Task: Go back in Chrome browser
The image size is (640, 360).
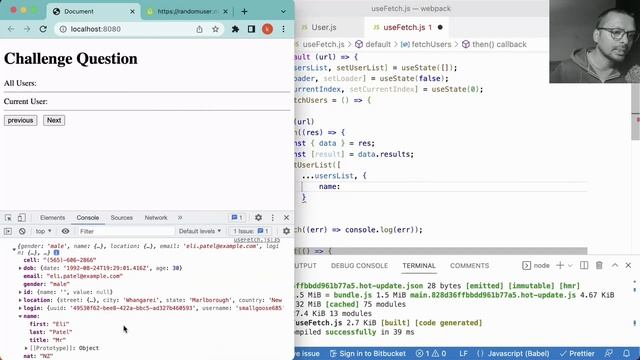Action: point(11,29)
